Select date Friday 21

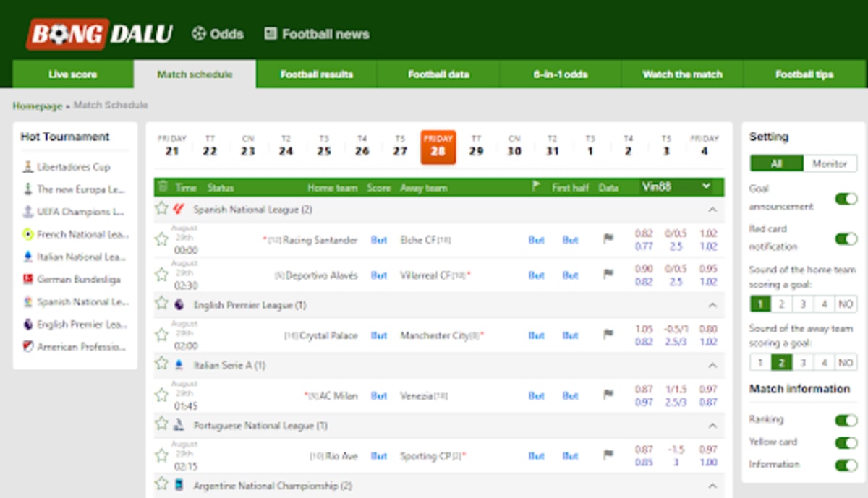(172, 146)
